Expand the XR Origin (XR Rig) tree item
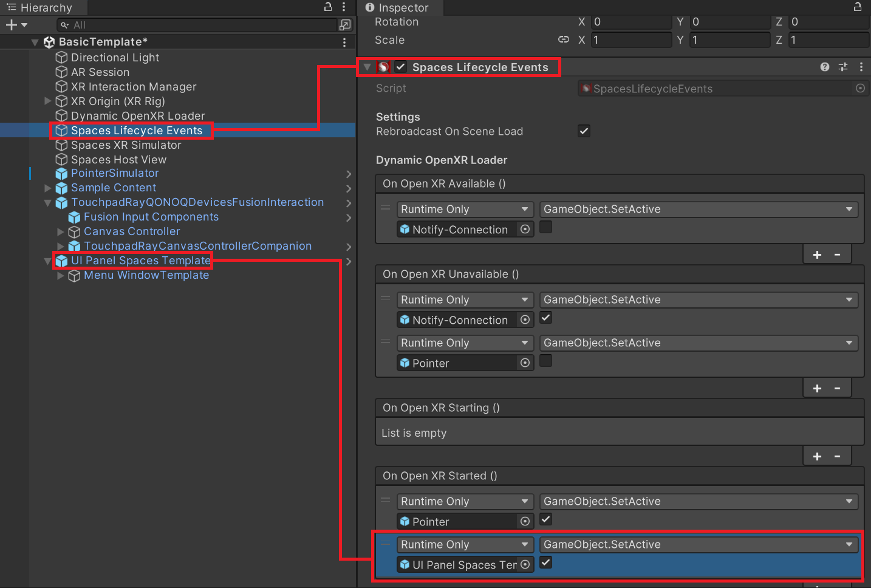871x588 pixels. (x=48, y=101)
